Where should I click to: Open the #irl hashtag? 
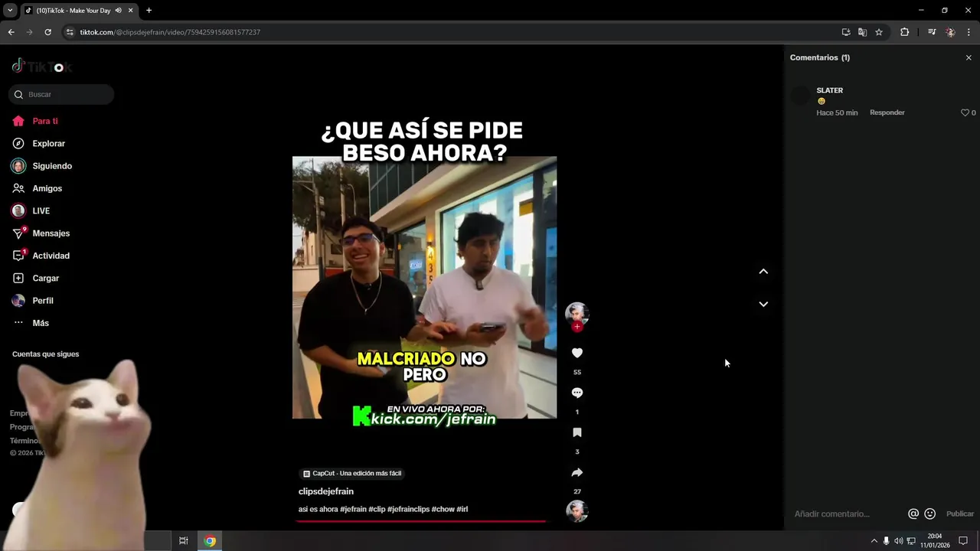[x=462, y=509]
